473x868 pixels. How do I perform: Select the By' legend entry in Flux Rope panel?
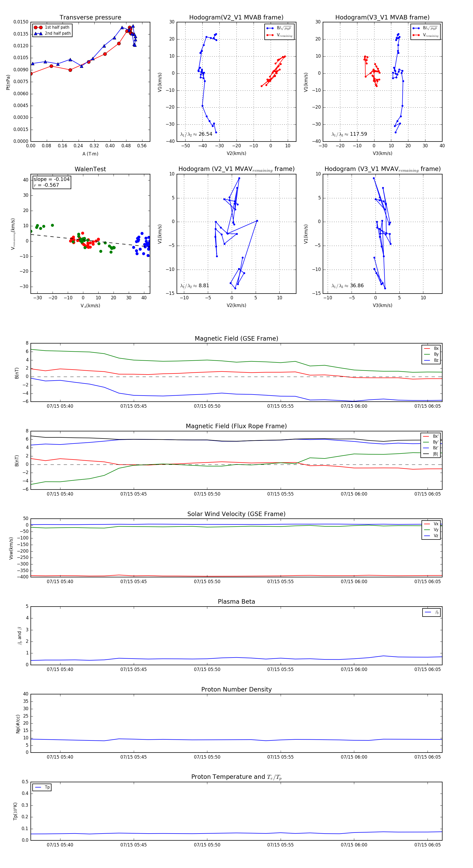click(431, 442)
